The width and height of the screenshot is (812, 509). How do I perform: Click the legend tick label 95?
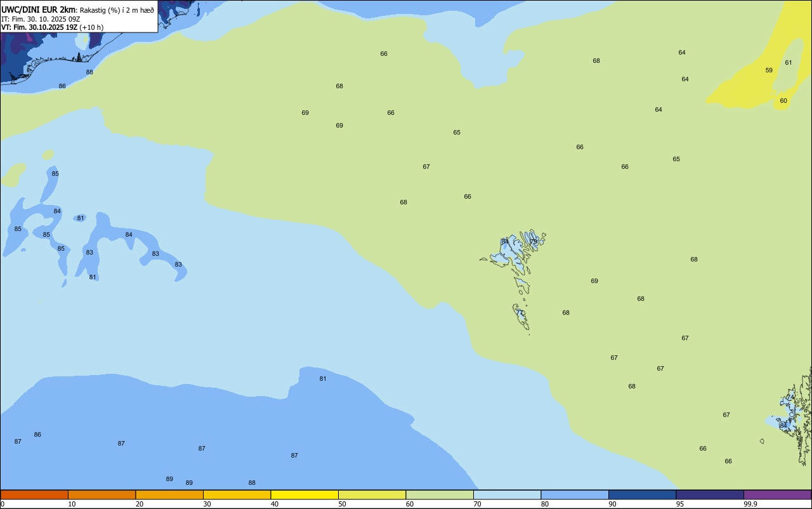pyautogui.click(x=680, y=504)
